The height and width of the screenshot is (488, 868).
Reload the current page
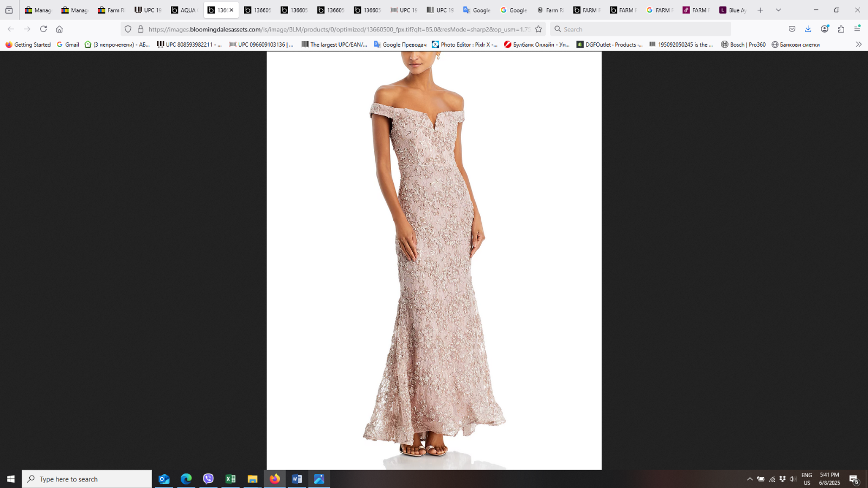tap(43, 29)
